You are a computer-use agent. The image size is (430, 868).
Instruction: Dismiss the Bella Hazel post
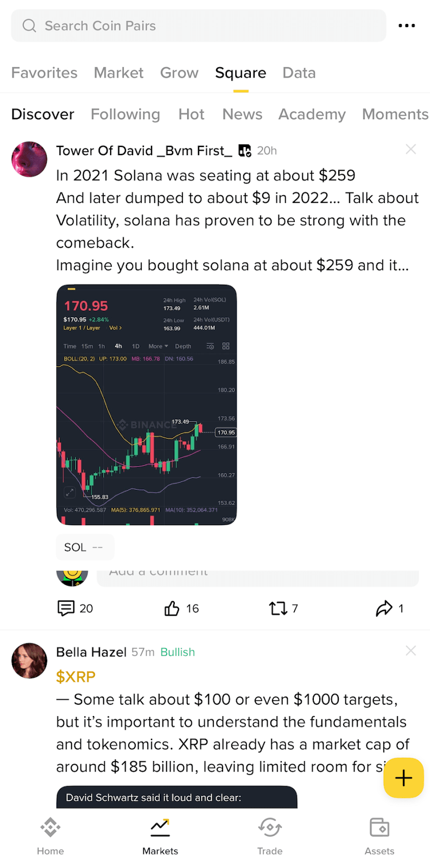pos(411,650)
